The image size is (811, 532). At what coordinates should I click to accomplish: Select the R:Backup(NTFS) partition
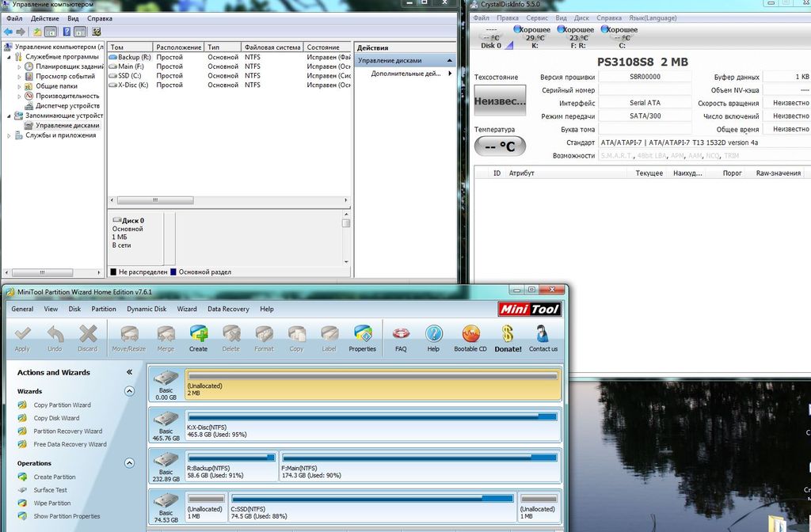231,465
